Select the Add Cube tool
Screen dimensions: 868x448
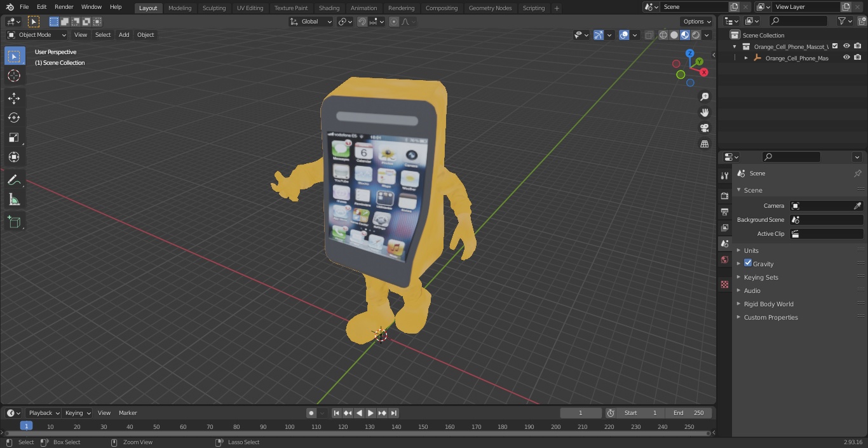click(x=14, y=222)
